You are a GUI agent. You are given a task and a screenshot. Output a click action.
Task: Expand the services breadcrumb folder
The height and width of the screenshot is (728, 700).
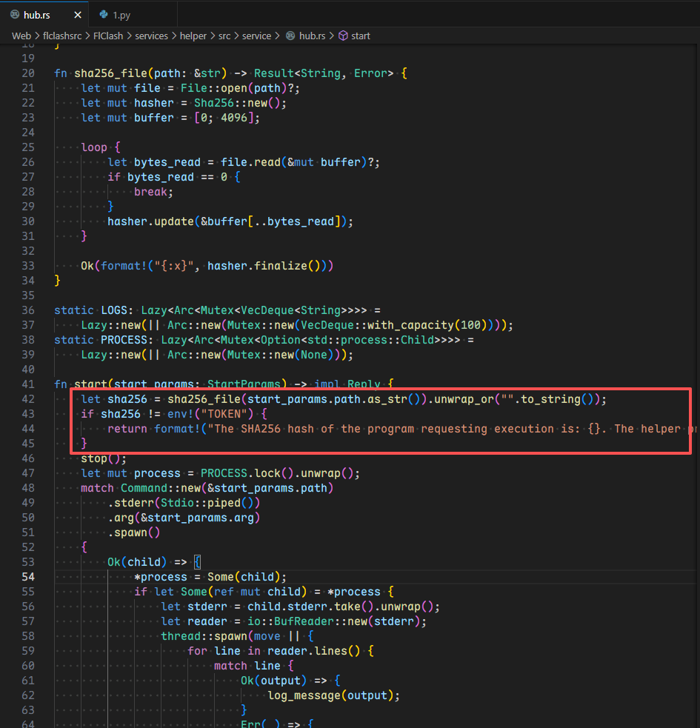click(x=151, y=36)
